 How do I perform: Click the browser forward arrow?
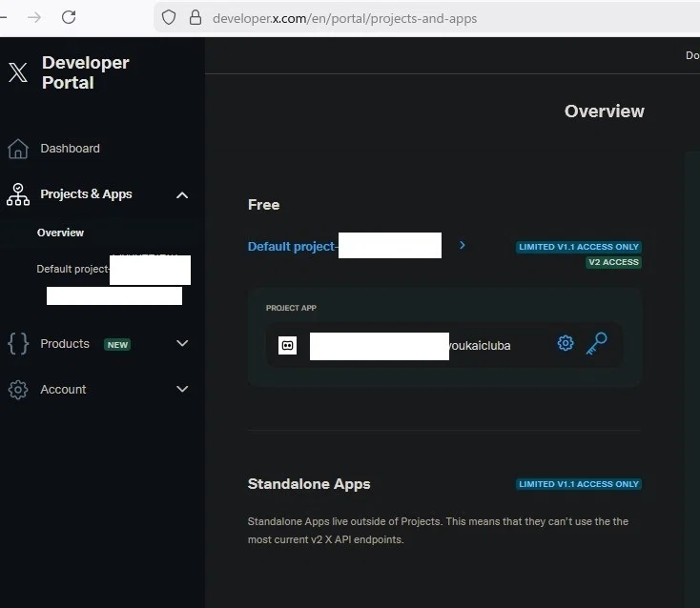coord(34,17)
